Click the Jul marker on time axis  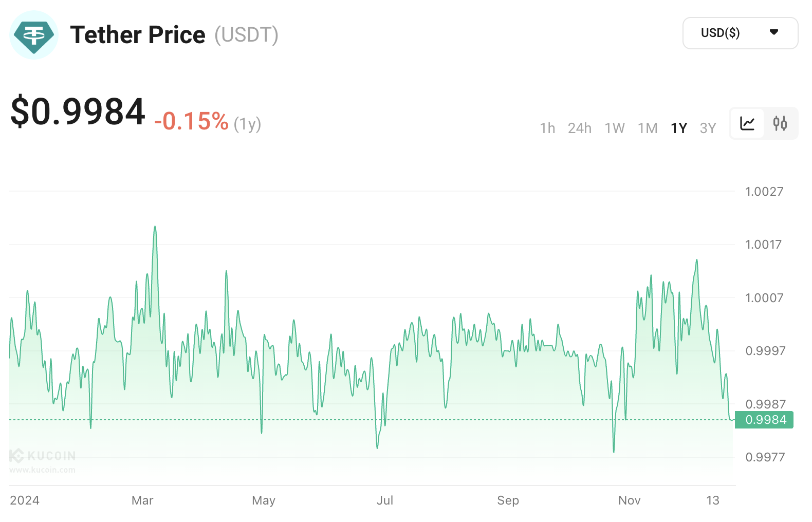pos(385,500)
